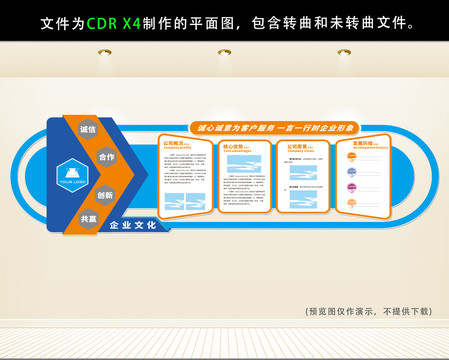Click the 共赢 hexagon badge

click(x=89, y=219)
